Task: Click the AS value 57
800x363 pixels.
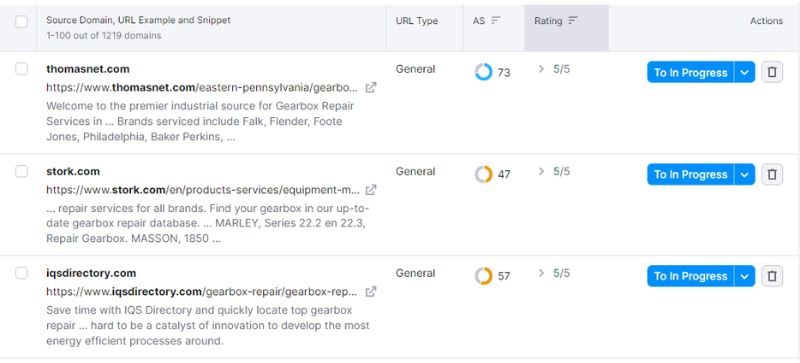Action: 504,276
